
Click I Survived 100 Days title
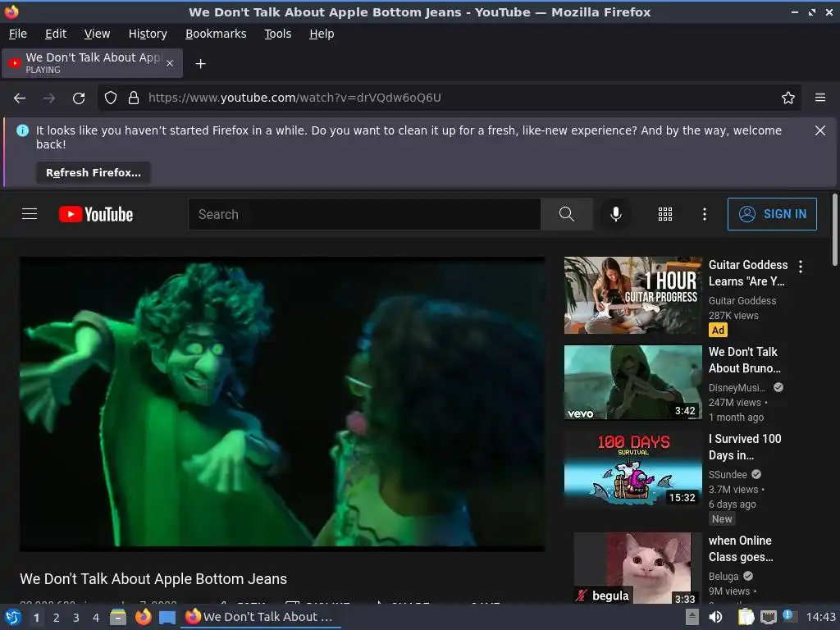(745, 447)
